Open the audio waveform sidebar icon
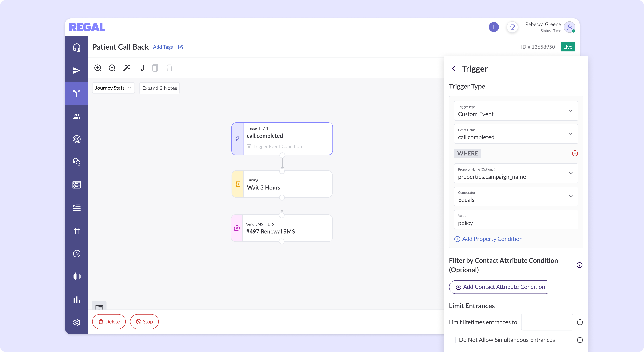This screenshot has width=644, height=352. coord(77,276)
